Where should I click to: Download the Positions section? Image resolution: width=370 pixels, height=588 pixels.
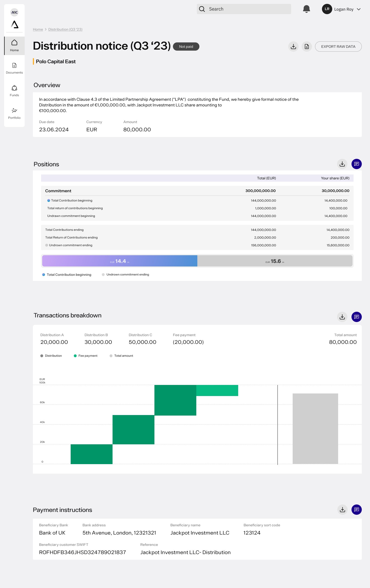(x=342, y=164)
